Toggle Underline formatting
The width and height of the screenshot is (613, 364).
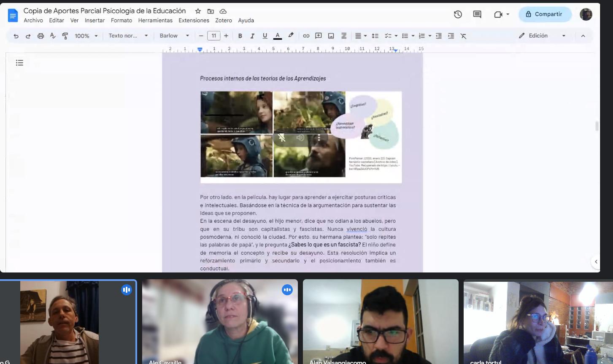pyautogui.click(x=265, y=36)
